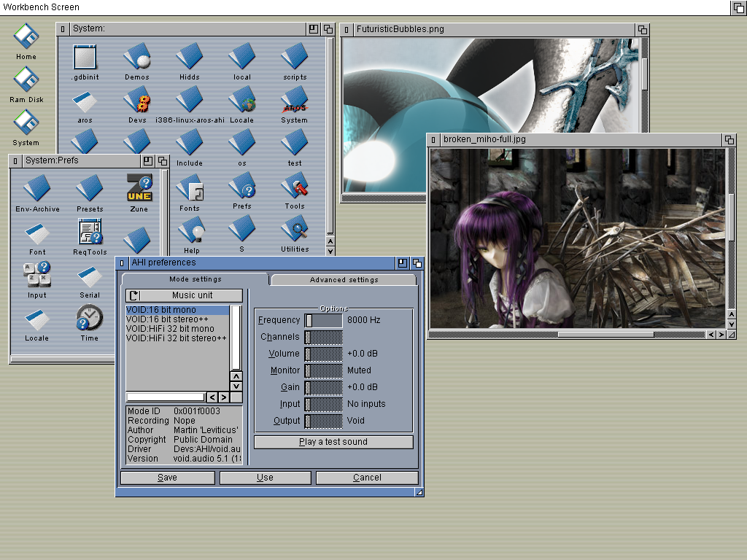Open the Locale preferences icon in Prefs

click(x=37, y=320)
